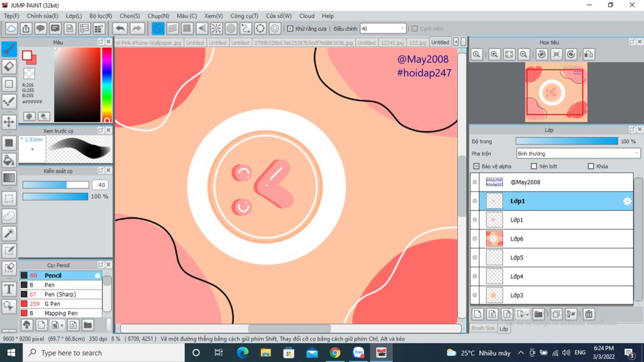The height and width of the screenshot is (362, 644).
Task: Open settings gear of the Pencil brush
Action: pos(97,275)
